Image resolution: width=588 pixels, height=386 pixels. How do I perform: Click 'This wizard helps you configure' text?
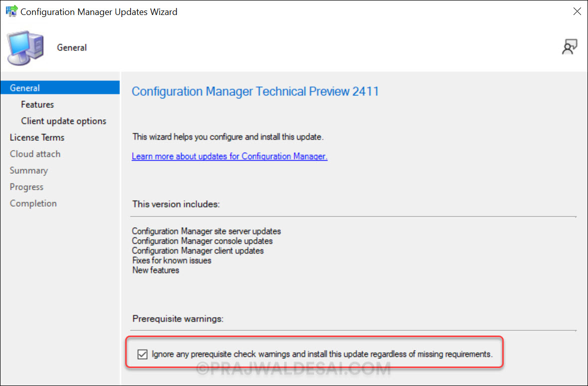228,137
